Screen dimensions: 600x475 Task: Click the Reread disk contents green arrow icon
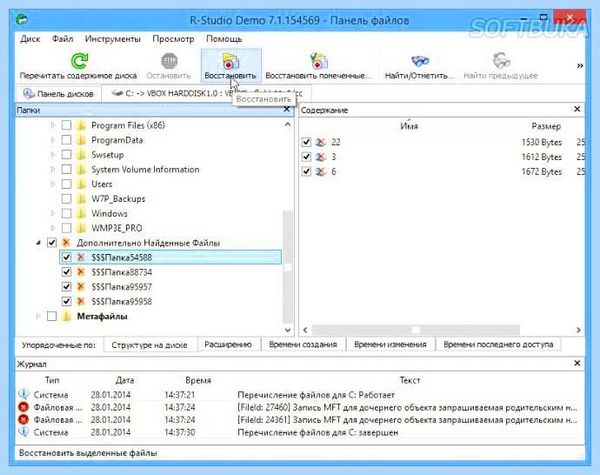tap(80, 61)
